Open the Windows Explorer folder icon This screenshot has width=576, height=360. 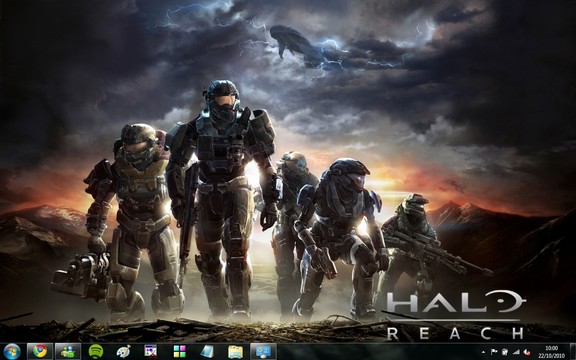pyautogui.click(x=235, y=352)
